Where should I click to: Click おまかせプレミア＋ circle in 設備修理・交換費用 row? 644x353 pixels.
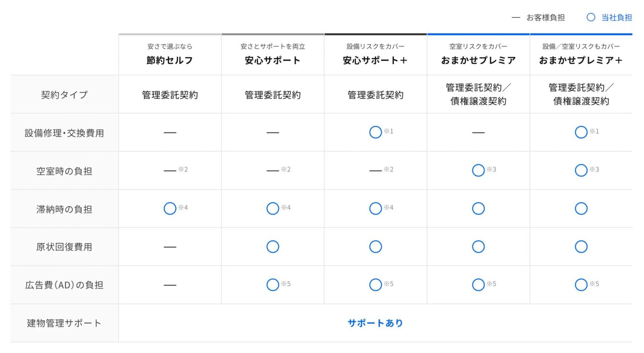(x=581, y=132)
